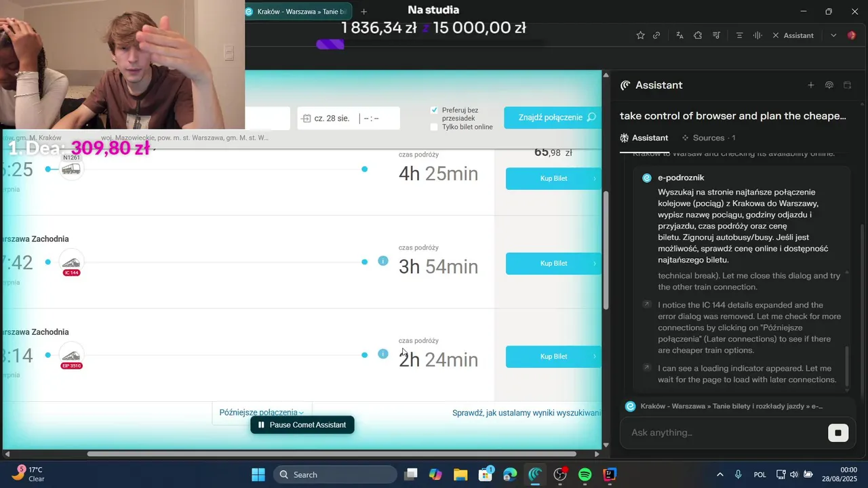The image size is (868, 488).
Task: Open the profile avatar in the toolbar
Action: click(852, 35)
